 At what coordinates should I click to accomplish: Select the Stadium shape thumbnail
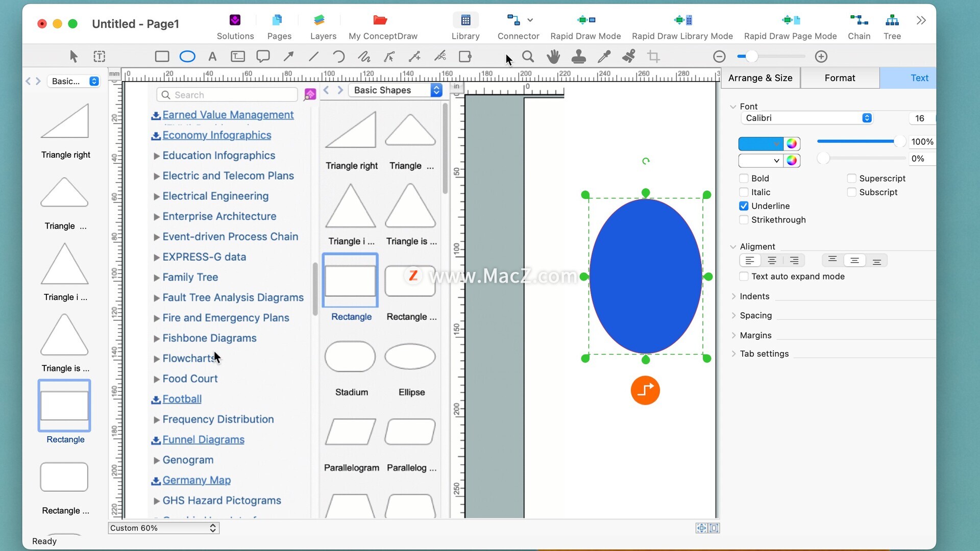350,357
